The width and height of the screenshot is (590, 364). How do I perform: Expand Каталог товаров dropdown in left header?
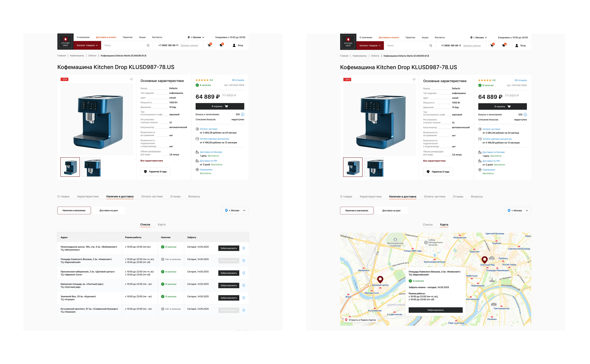point(87,45)
